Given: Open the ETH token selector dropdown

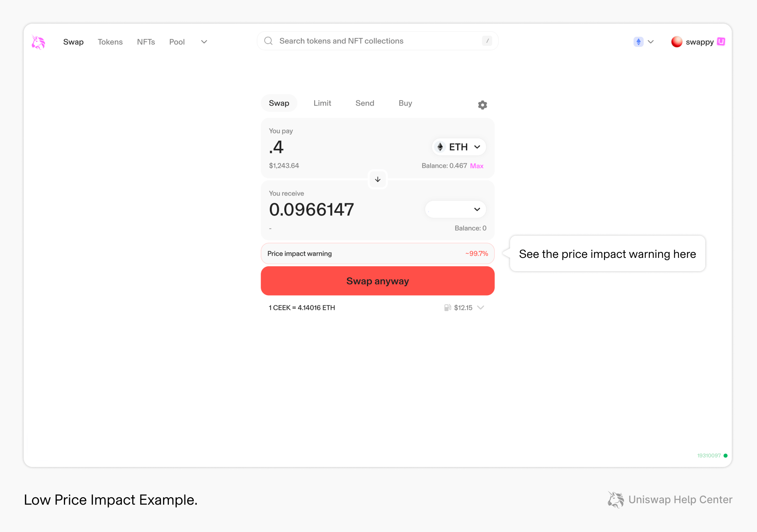Looking at the screenshot, I should pos(458,147).
